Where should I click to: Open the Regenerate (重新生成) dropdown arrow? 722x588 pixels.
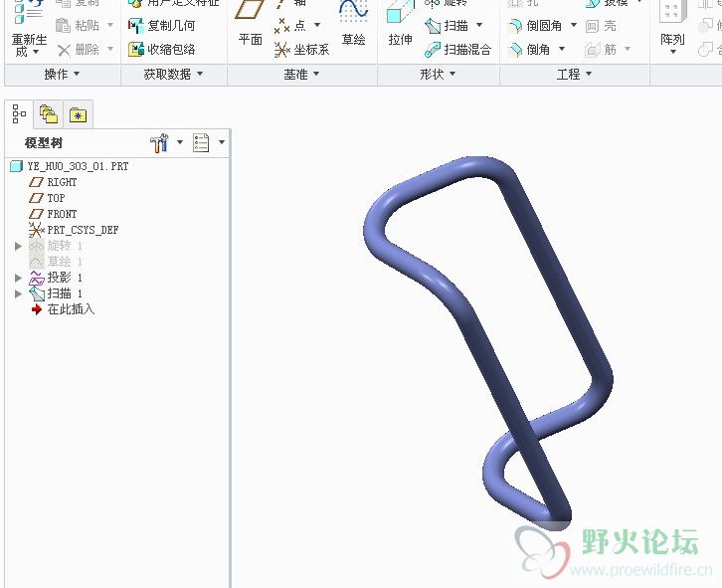pyautogui.click(x=36, y=52)
